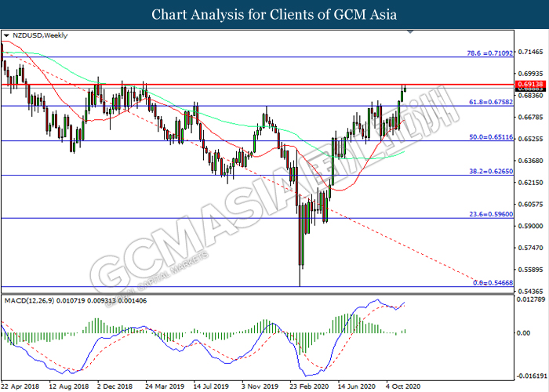The image size is (549, 392).
Task: Select the 38.2=0.62650 Fibonacci label
Action: (491, 171)
